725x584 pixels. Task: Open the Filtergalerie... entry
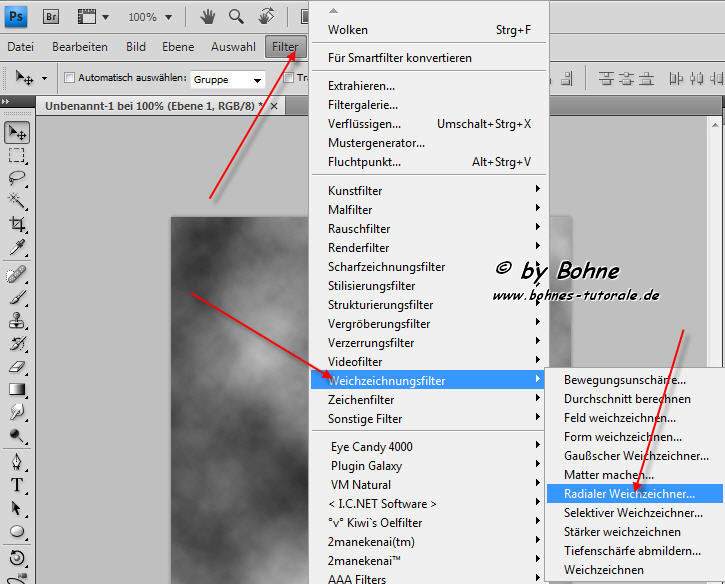(363, 104)
